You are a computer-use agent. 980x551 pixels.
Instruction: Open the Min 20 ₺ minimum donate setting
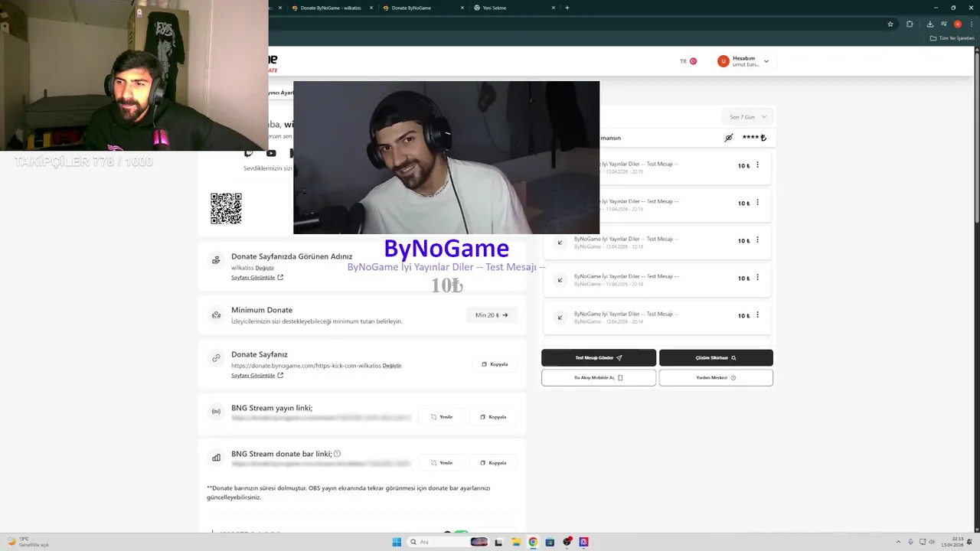pos(492,315)
